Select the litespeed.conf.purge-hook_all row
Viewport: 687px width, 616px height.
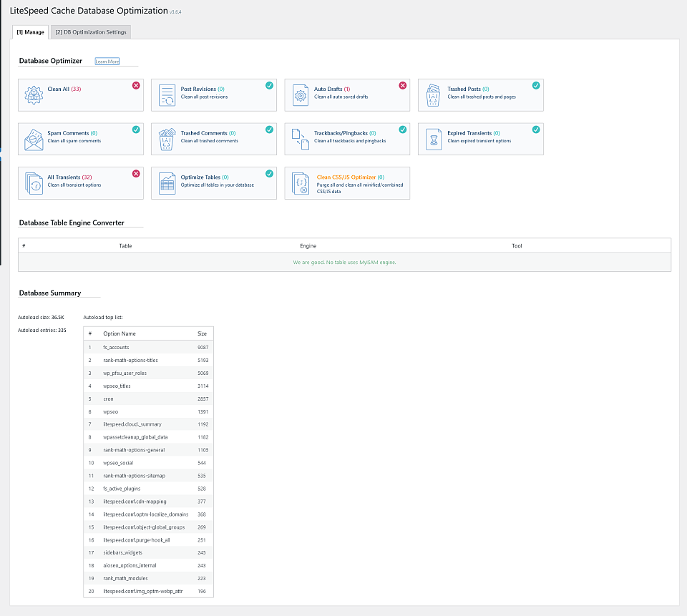pos(149,539)
